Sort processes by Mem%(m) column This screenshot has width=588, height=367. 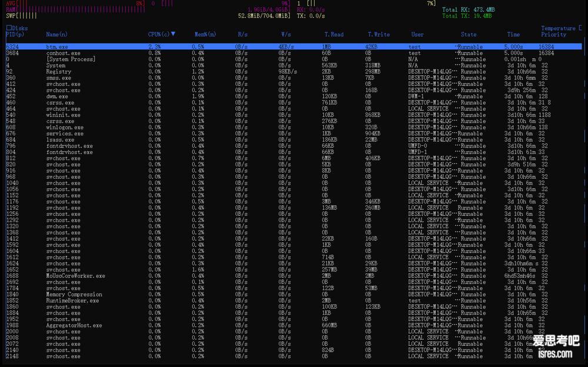click(205, 35)
